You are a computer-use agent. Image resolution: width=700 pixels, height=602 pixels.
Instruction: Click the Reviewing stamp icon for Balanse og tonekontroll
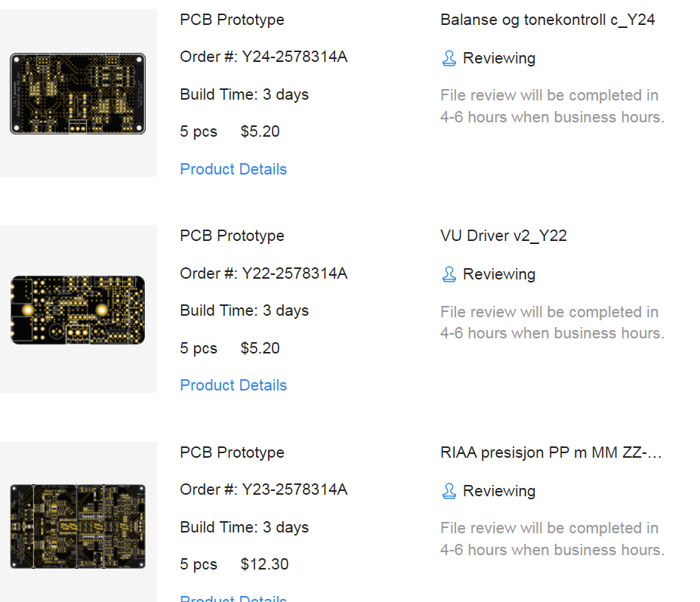(x=449, y=58)
